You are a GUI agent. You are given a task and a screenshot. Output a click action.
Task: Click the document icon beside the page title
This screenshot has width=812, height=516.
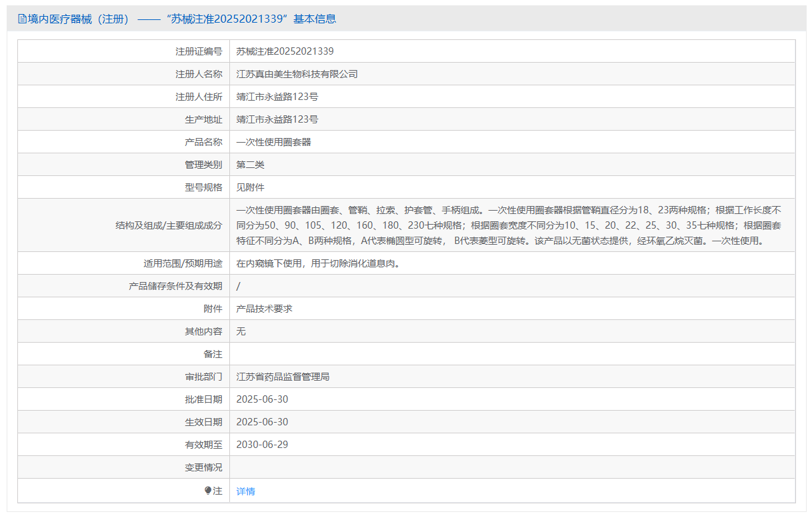[x=22, y=19]
